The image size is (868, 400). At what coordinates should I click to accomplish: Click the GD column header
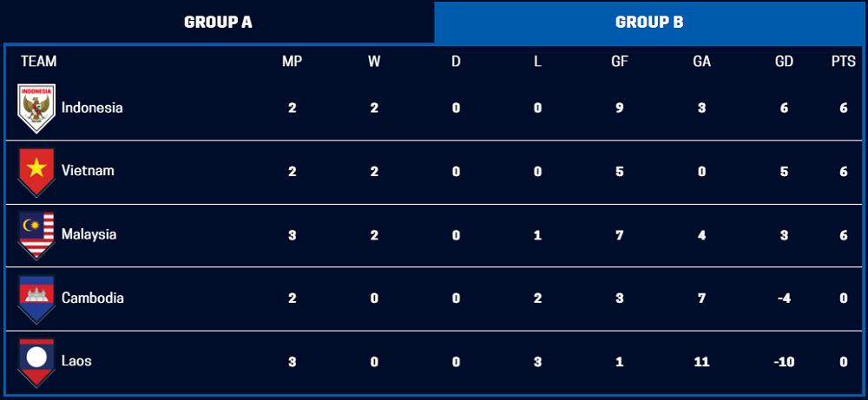tap(784, 62)
